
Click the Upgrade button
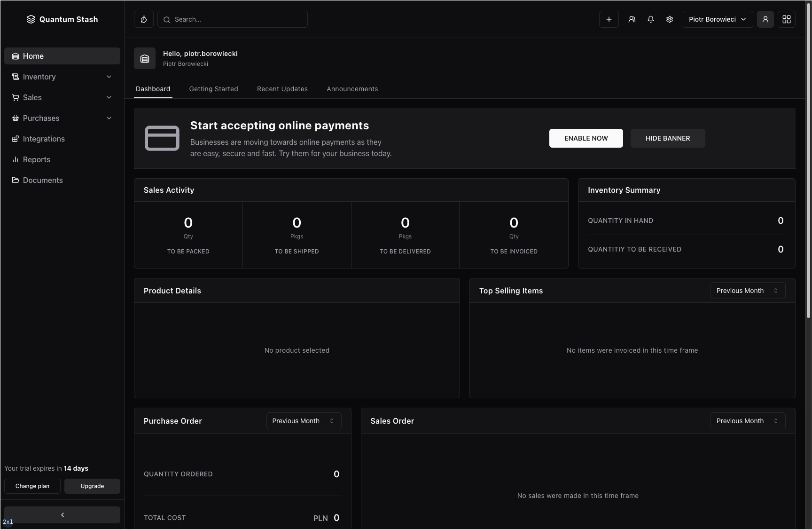coord(92,486)
